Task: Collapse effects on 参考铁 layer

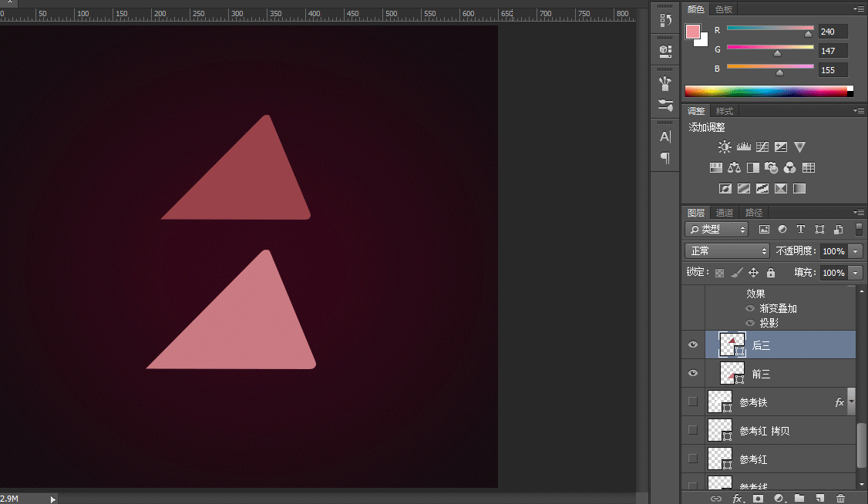Action: point(851,402)
